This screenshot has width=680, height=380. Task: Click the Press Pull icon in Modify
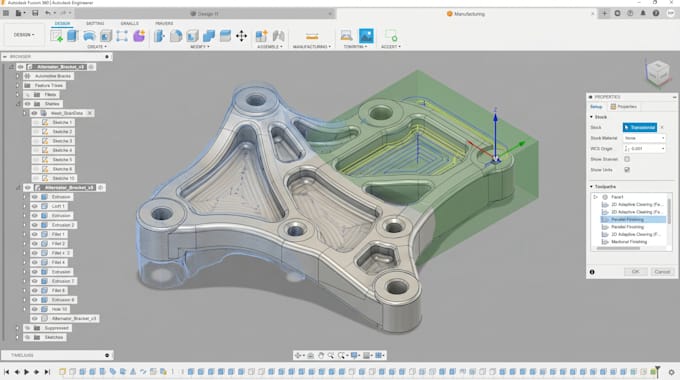pos(159,36)
